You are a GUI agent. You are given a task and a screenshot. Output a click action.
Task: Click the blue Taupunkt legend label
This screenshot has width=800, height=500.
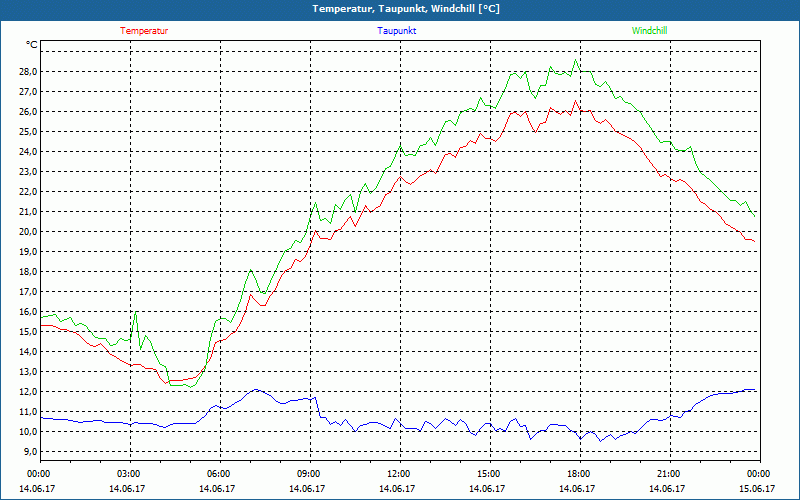(x=396, y=31)
